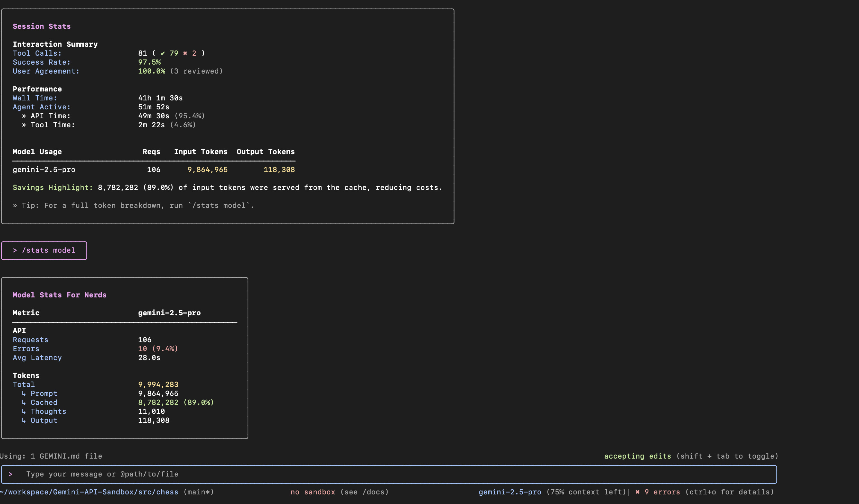Click the average latency value '28.0s'
Viewport: 859px width, 504px height.
[x=149, y=358]
